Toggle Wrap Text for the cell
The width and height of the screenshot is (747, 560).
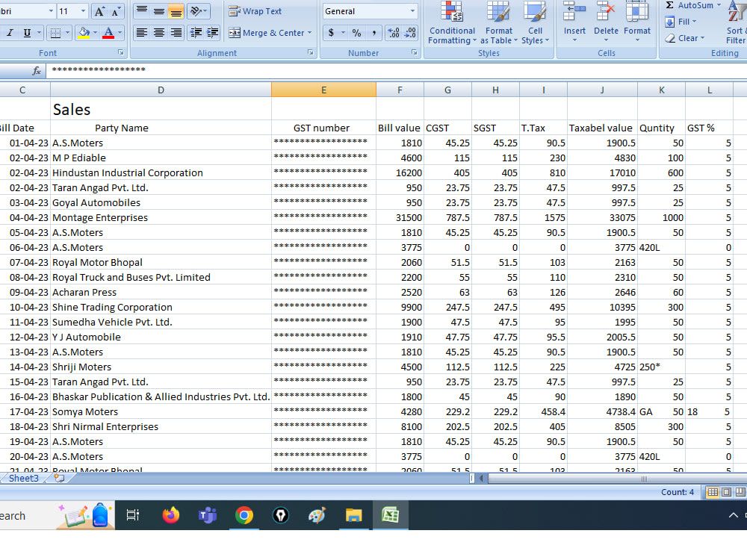(x=255, y=11)
